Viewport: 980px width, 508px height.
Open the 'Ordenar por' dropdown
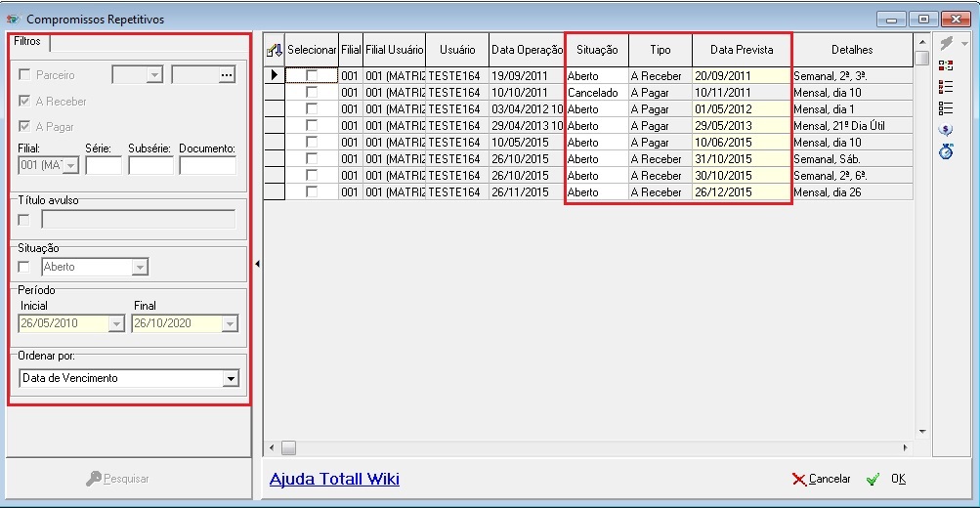point(231,379)
